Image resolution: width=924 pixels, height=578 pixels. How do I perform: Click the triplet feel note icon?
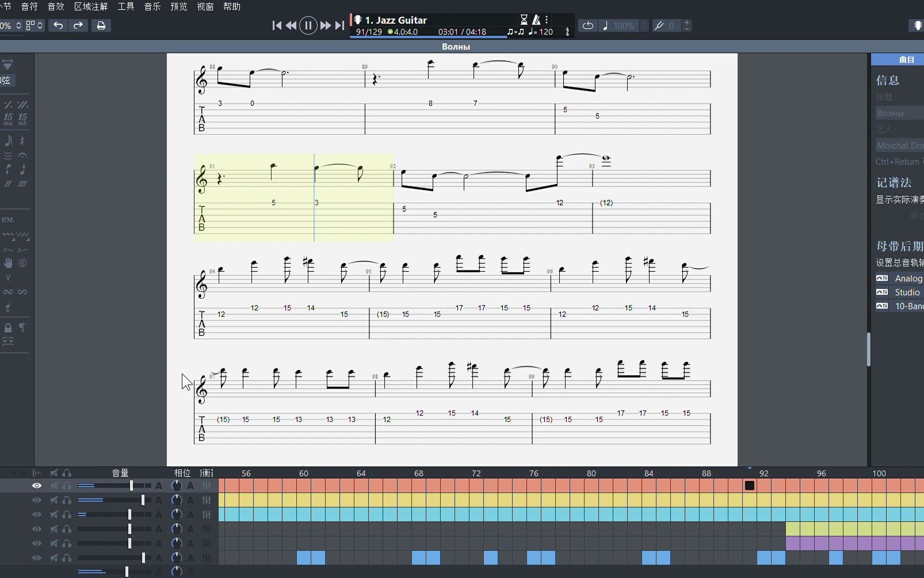coord(516,32)
